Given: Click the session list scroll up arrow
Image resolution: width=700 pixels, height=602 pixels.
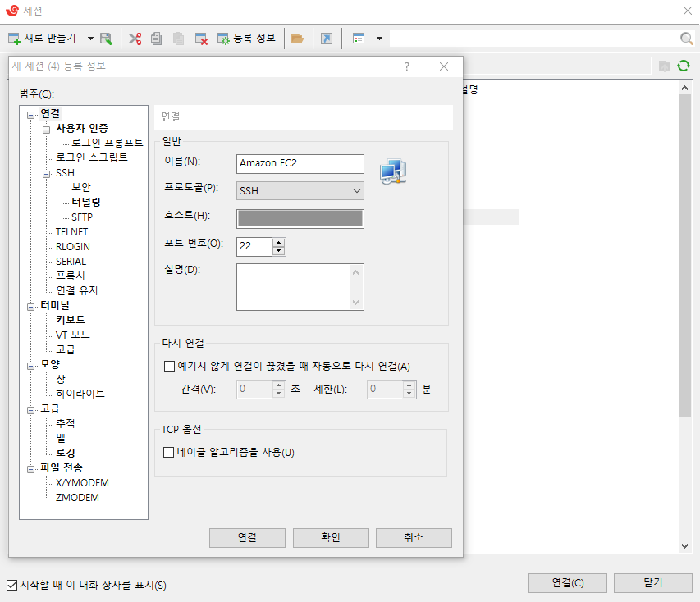Looking at the screenshot, I should 685,88.
